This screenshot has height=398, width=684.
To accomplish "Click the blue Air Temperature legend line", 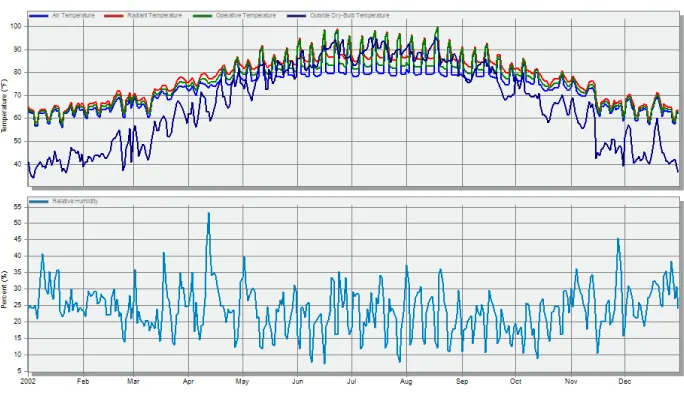I will coord(38,16).
